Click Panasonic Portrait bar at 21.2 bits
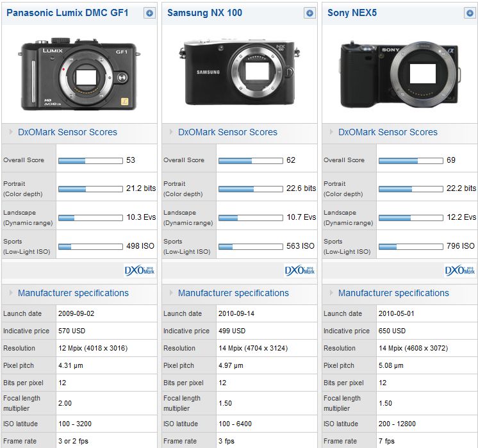The height and width of the screenshot is (448, 478). (x=90, y=189)
